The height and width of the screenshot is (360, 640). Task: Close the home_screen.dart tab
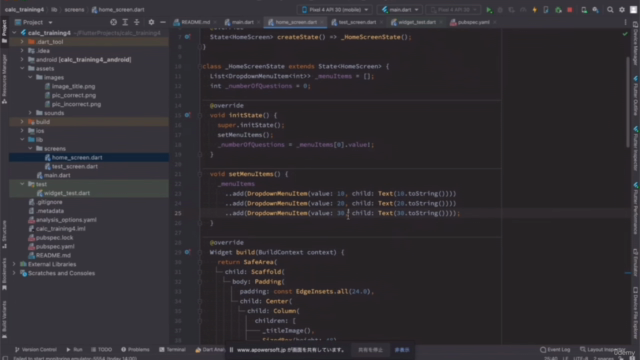click(322, 22)
